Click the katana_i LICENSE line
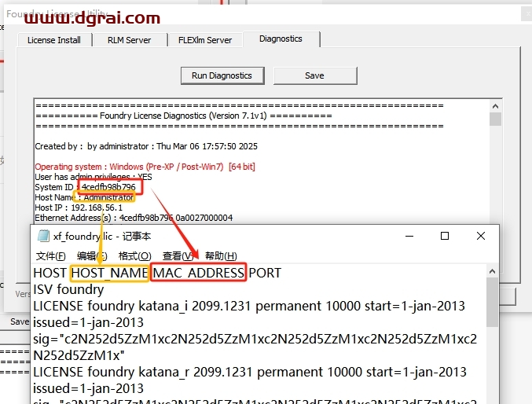The width and height of the screenshot is (532, 404). 249,307
